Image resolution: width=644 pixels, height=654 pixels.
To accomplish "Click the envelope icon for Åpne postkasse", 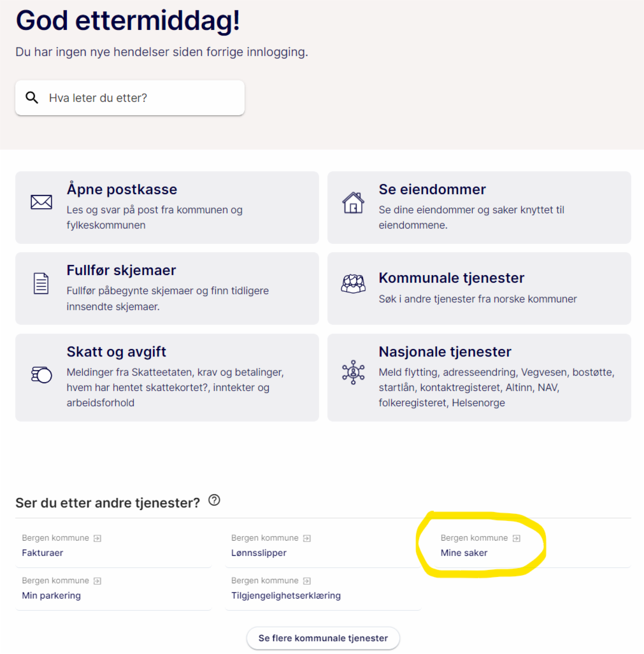I will click(41, 203).
